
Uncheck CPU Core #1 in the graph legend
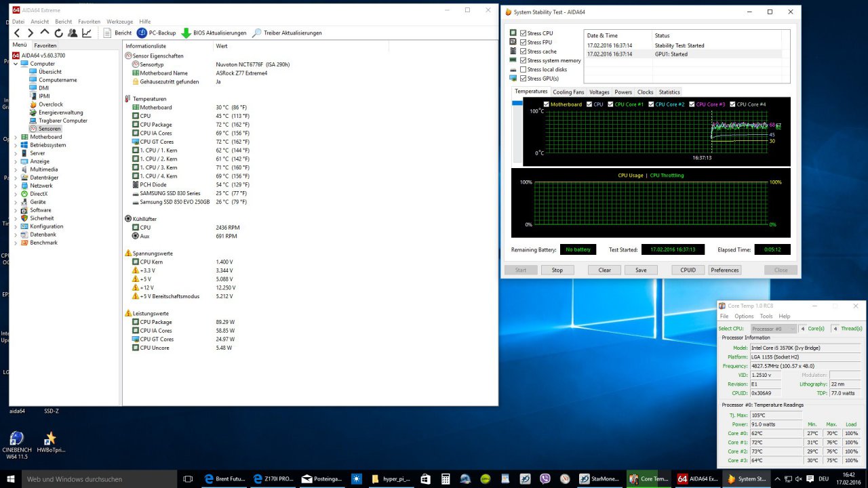coord(610,104)
